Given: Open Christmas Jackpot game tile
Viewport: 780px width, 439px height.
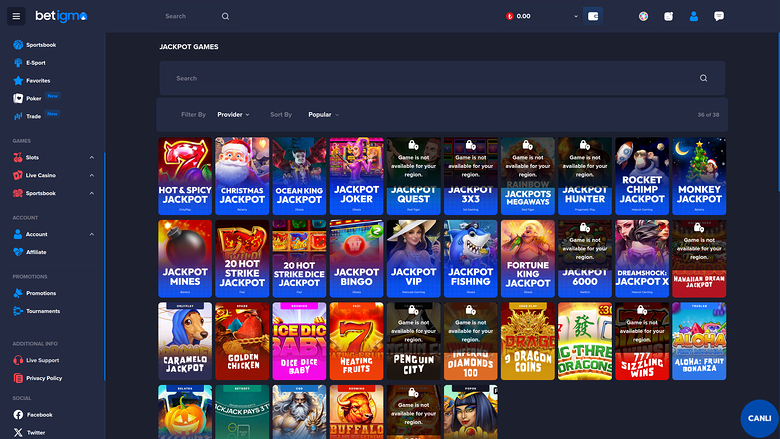Looking at the screenshot, I should [242, 176].
